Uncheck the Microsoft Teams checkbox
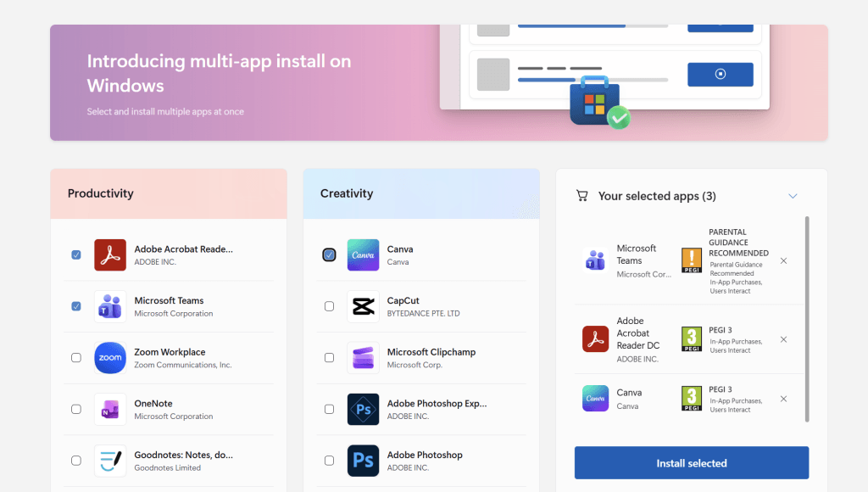 (75, 306)
